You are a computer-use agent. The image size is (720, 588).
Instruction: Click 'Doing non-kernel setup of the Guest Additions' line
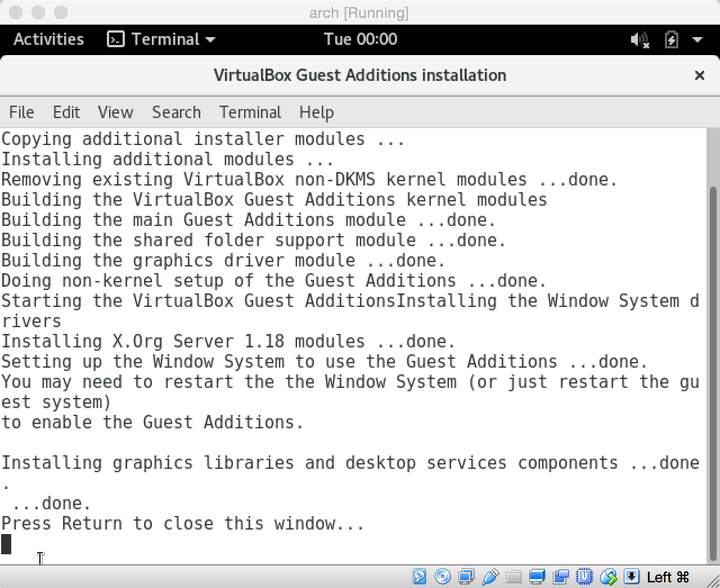(274, 280)
